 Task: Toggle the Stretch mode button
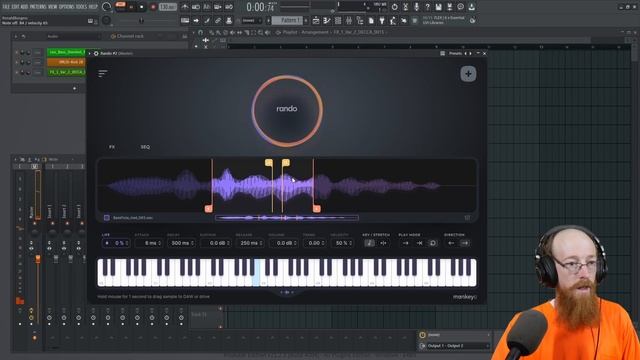[x=383, y=243]
